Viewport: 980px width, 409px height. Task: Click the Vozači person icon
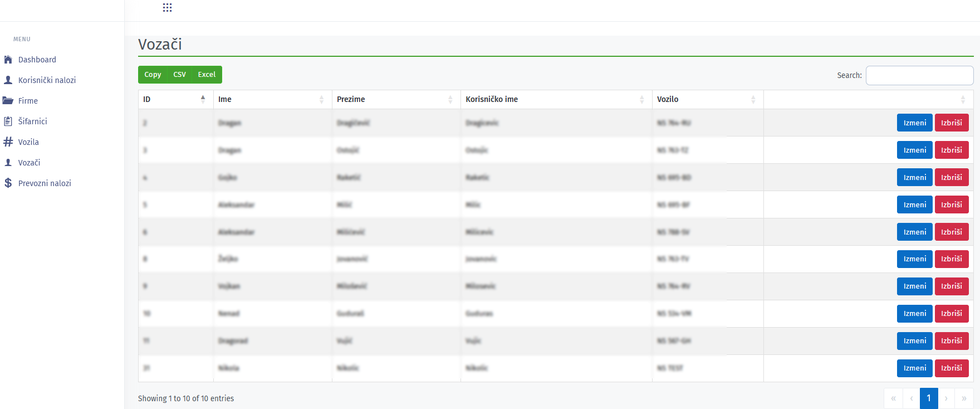(8, 163)
